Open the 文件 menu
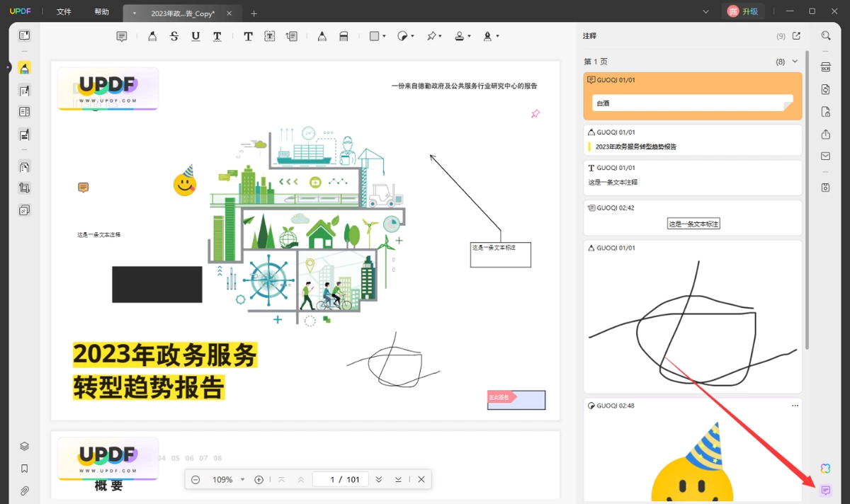This screenshot has height=504, width=850. click(x=64, y=12)
